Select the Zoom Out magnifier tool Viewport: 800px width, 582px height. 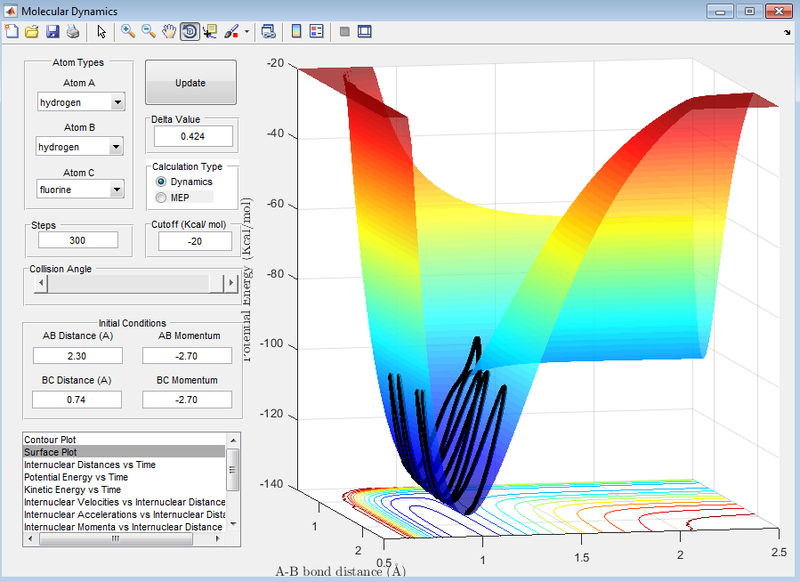pos(148,32)
